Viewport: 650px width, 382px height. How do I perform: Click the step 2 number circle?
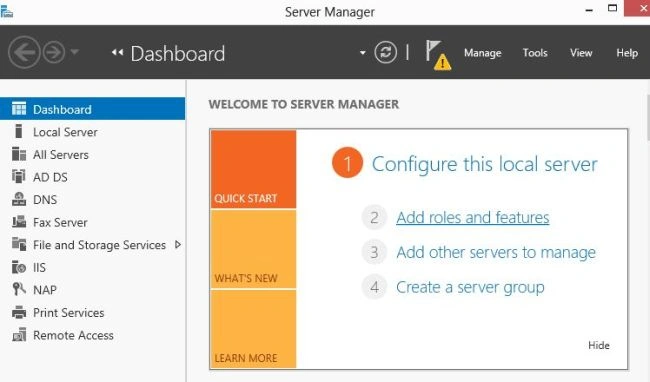click(374, 218)
